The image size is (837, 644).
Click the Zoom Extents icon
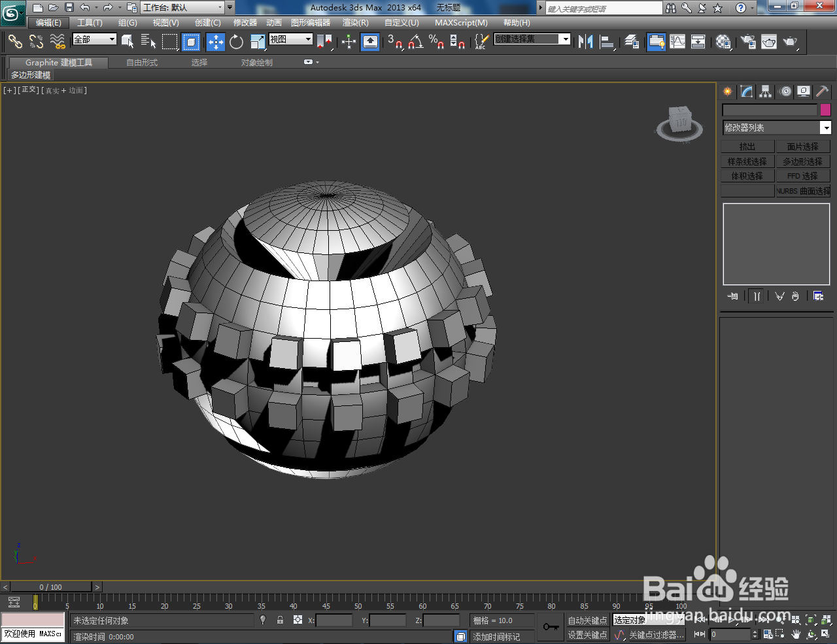click(x=812, y=619)
